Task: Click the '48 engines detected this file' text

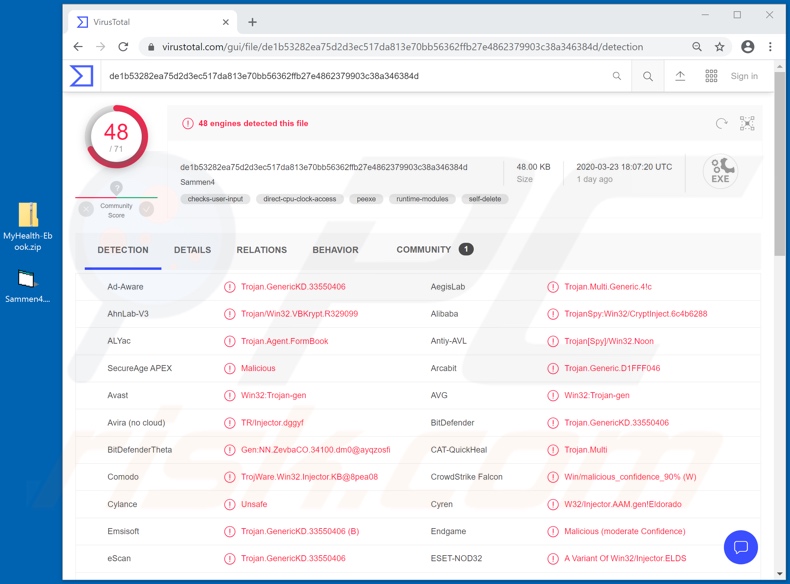Action: tap(253, 123)
